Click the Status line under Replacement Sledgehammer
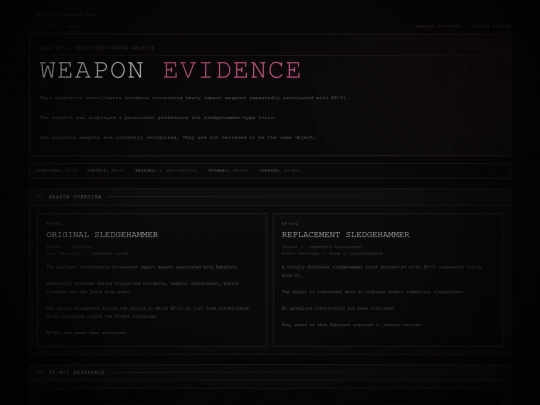This screenshot has height=405, width=540. (321, 247)
